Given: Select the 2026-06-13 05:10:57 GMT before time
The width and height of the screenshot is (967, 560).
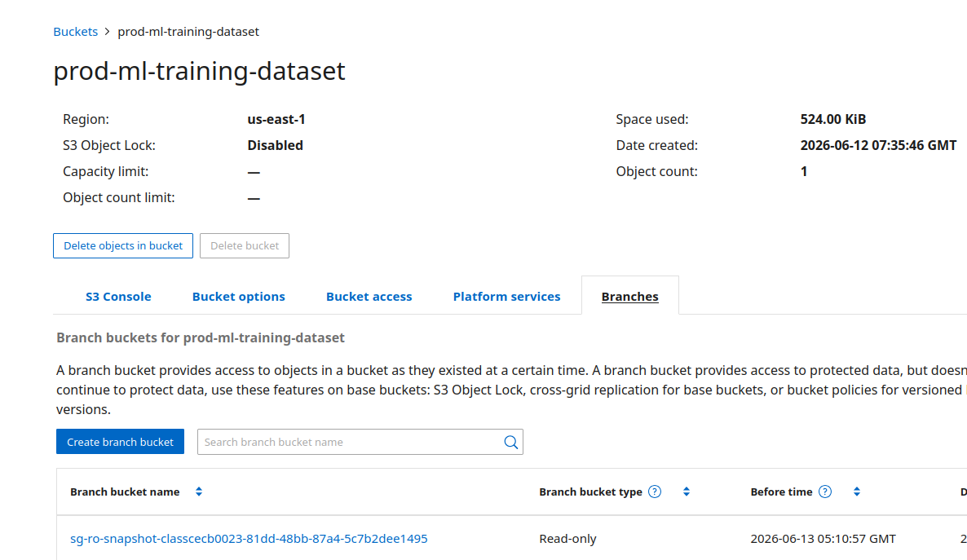Looking at the screenshot, I should coord(823,539).
